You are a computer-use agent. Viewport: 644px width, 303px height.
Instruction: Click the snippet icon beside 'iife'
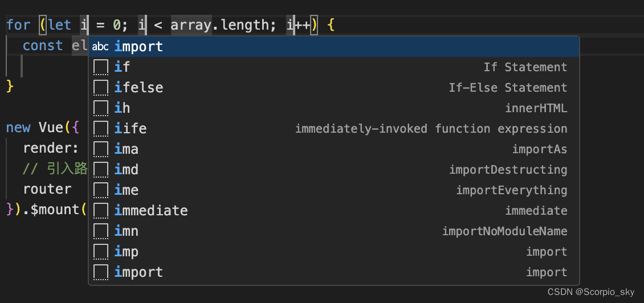coord(101,129)
